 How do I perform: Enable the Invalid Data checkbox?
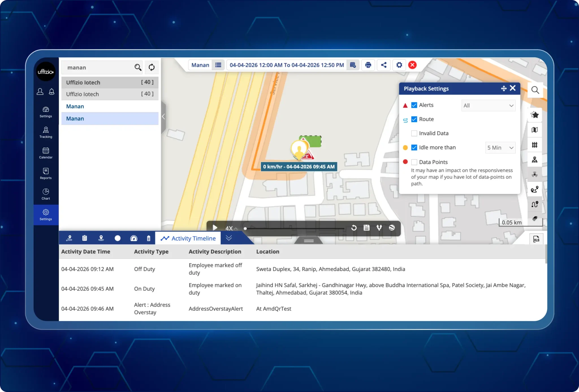[x=414, y=133]
